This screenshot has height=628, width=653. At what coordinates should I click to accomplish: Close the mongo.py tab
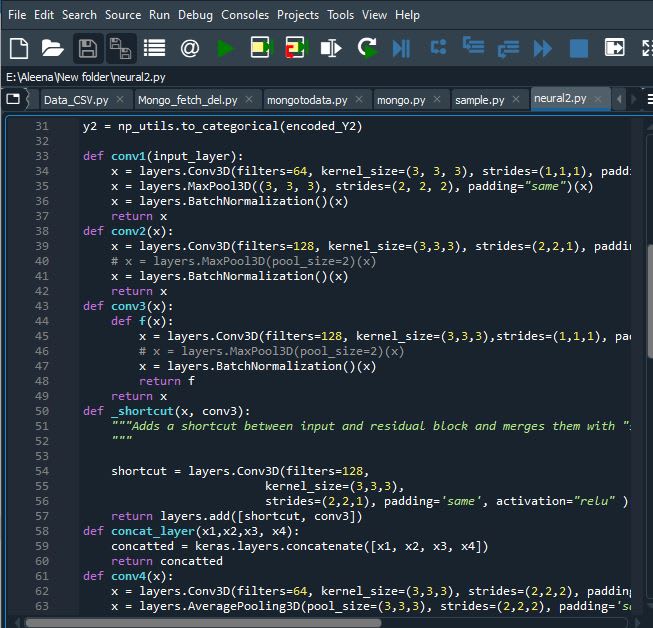pyautogui.click(x=437, y=99)
